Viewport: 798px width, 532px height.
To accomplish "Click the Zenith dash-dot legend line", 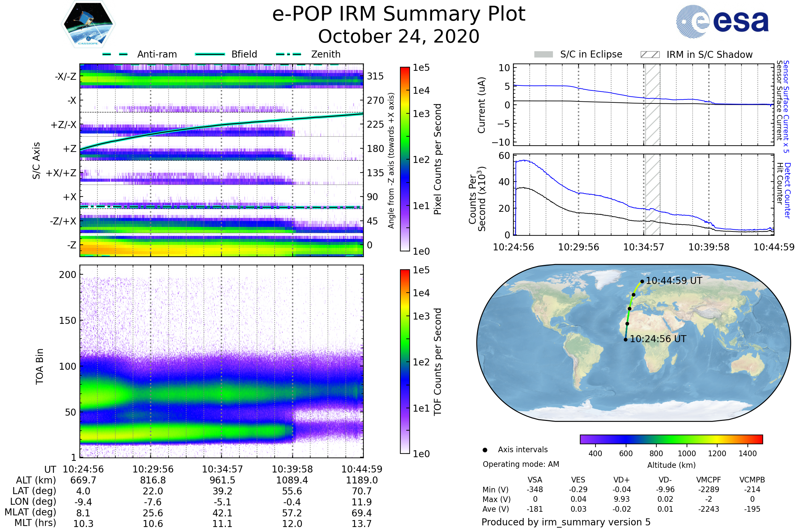I will pos(289,54).
